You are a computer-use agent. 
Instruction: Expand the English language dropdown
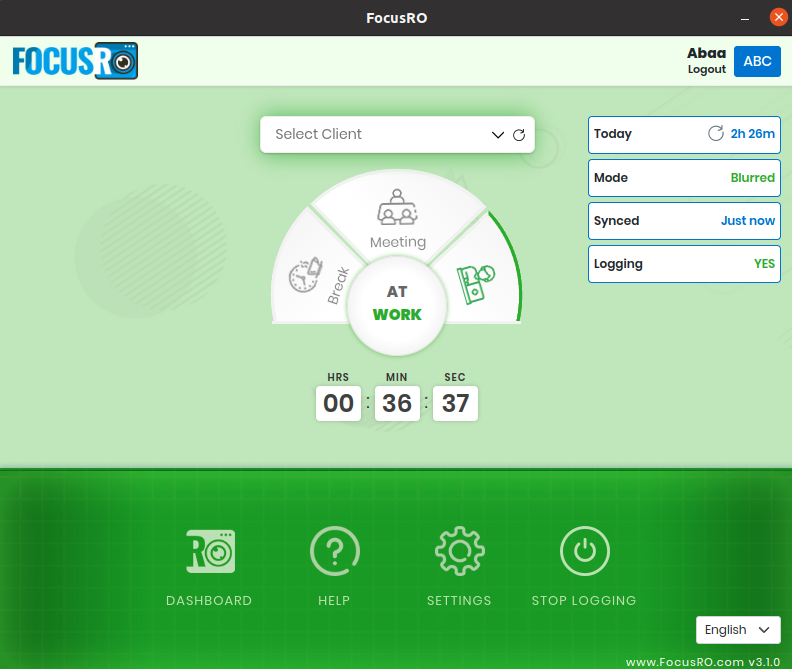click(738, 630)
